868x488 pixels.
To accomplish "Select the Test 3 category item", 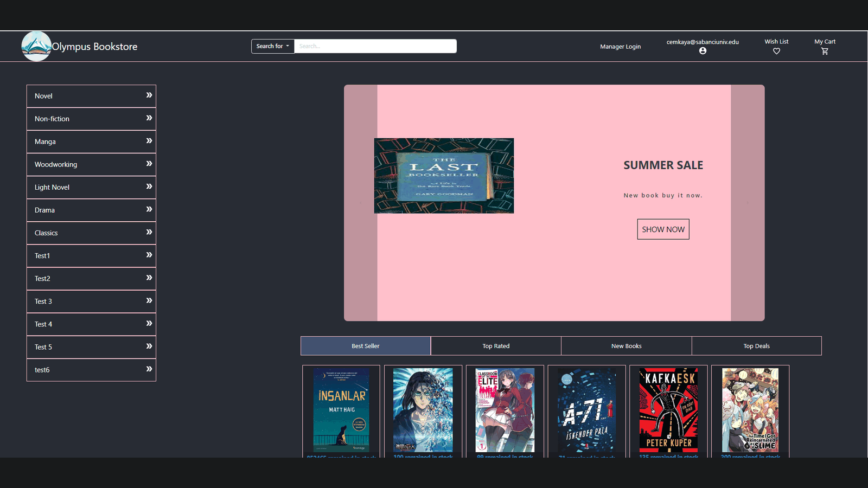I will click(91, 301).
